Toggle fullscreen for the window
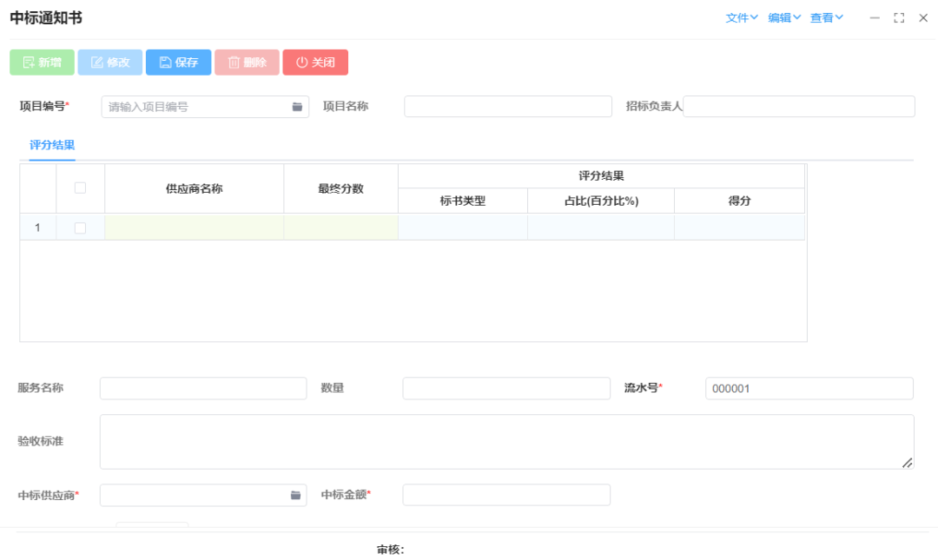 click(x=899, y=18)
